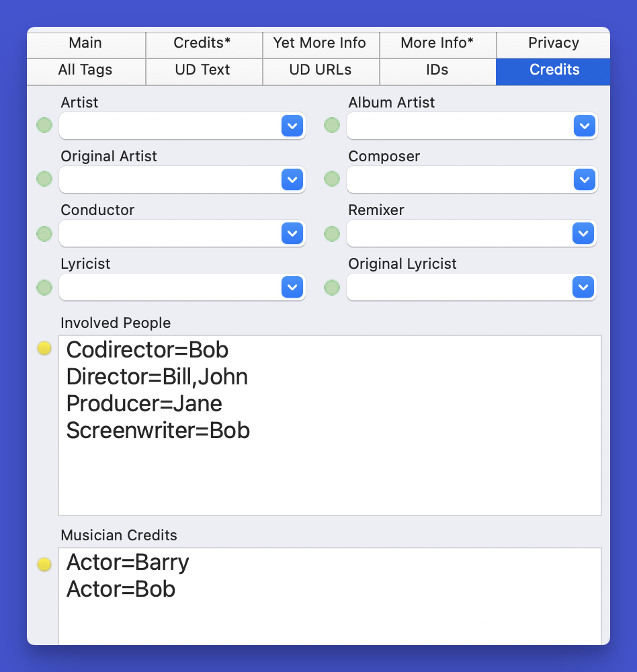The width and height of the screenshot is (637, 672).
Task: Click the green dot next to Conductor
Action: 44,233
